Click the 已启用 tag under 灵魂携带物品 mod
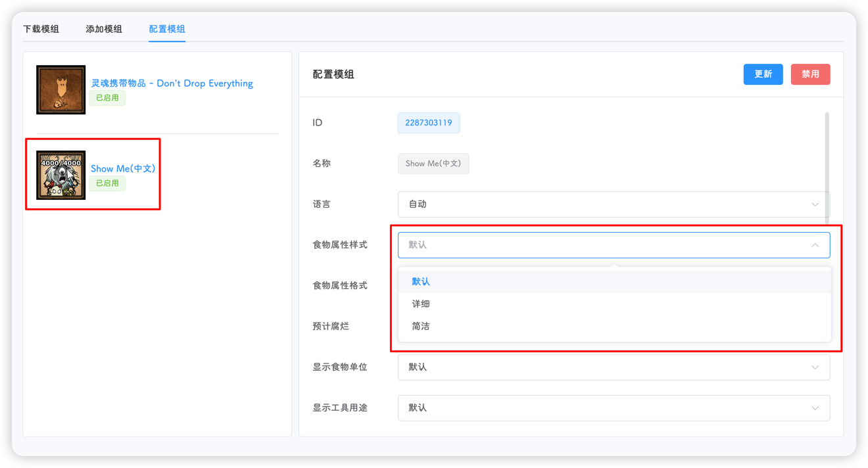The image size is (868, 468). pyautogui.click(x=107, y=98)
